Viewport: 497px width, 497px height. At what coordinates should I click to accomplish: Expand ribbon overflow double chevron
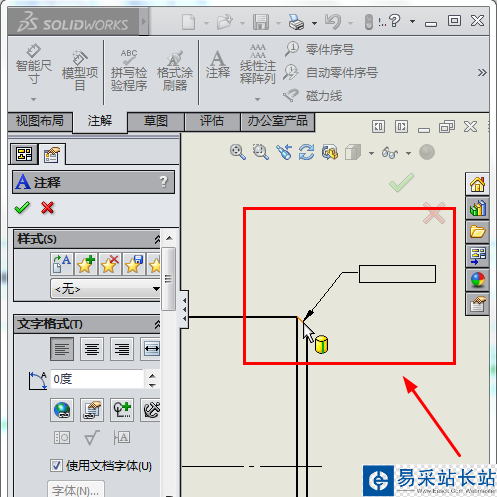(482, 72)
